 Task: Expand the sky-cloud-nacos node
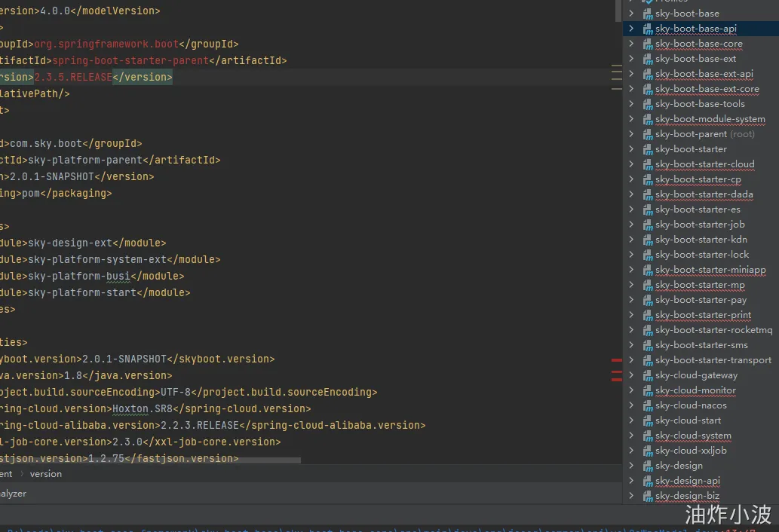[x=631, y=405]
